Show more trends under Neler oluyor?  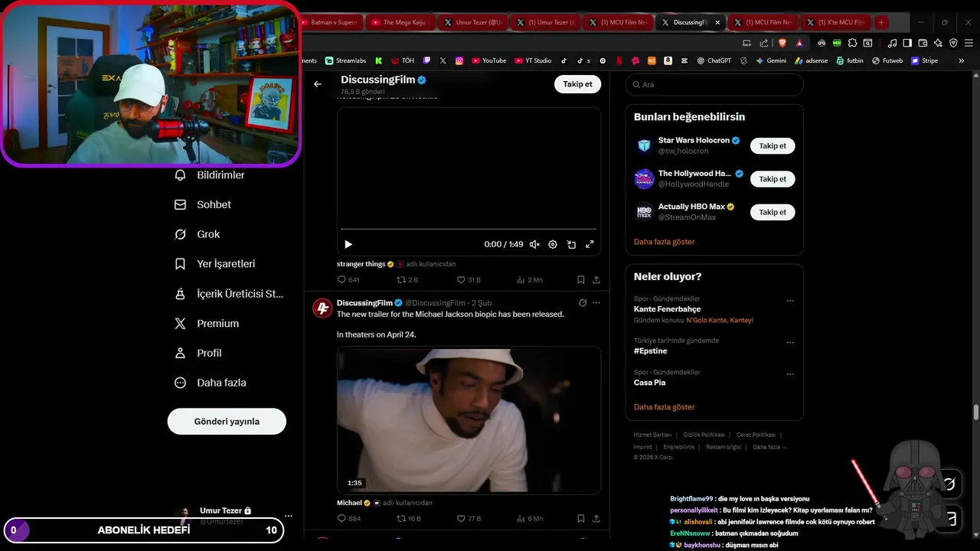[664, 407]
